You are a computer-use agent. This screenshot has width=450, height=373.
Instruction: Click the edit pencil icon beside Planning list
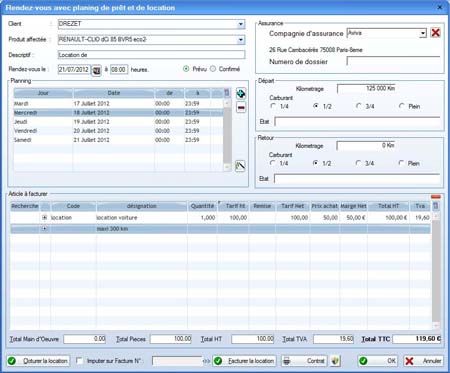click(240, 166)
